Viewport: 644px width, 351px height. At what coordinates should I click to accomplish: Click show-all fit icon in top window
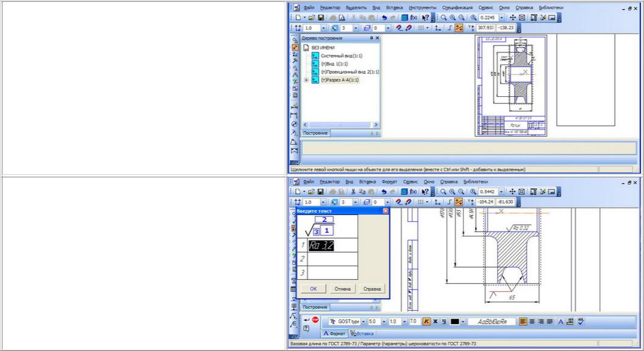pyautogui.click(x=521, y=18)
